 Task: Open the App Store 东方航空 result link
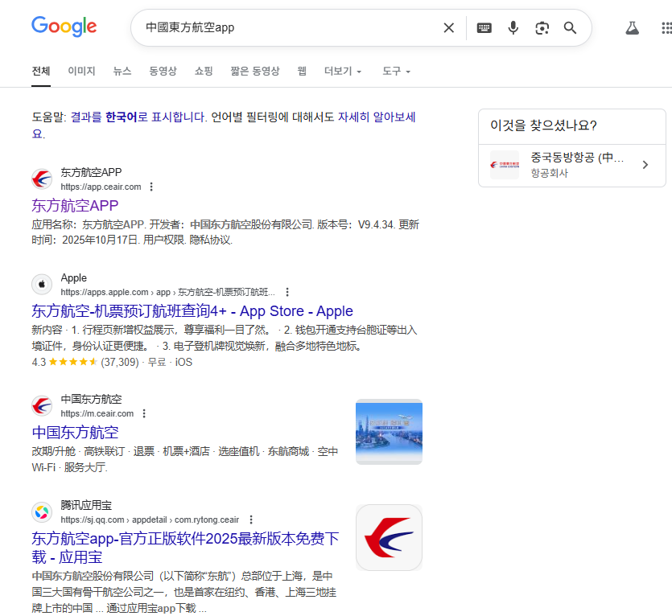pyautogui.click(x=192, y=311)
